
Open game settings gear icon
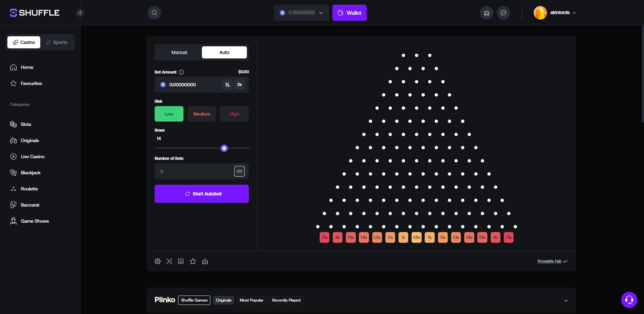tap(158, 261)
